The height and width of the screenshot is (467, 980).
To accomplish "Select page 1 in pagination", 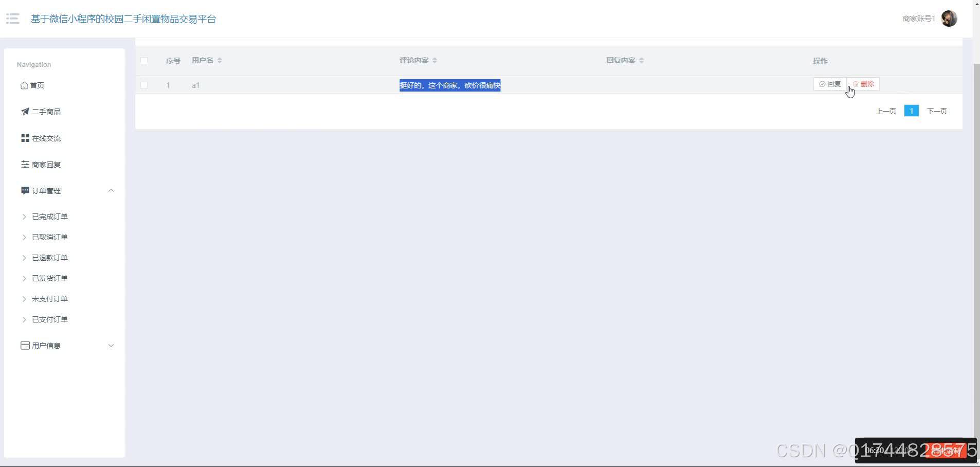I will coord(911,111).
